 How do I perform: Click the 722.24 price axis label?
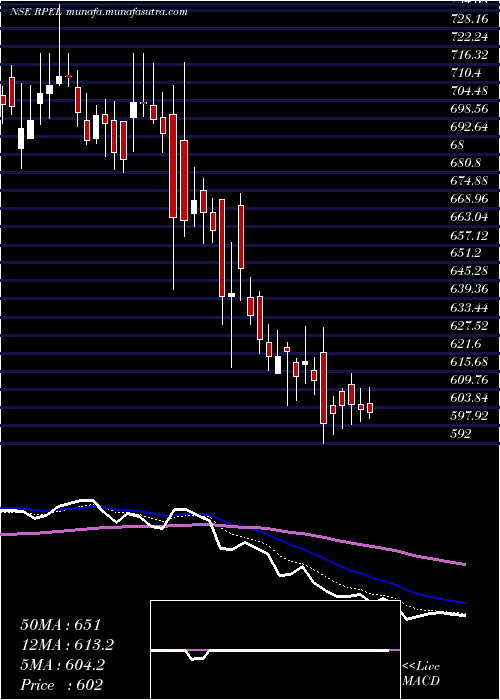468,37
